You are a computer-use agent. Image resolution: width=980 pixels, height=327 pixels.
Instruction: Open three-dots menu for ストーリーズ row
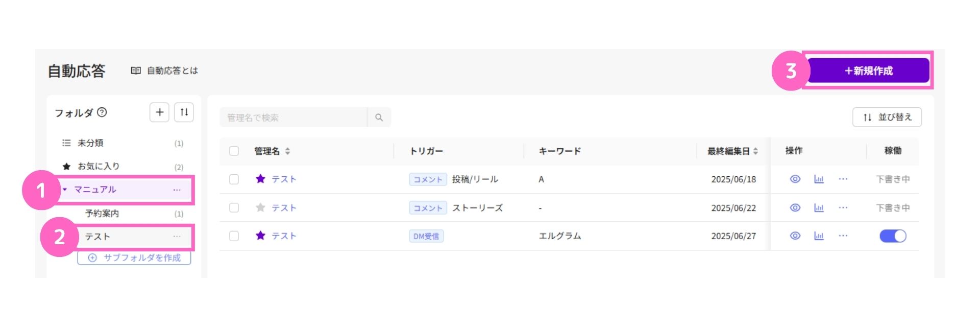point(843,208)
